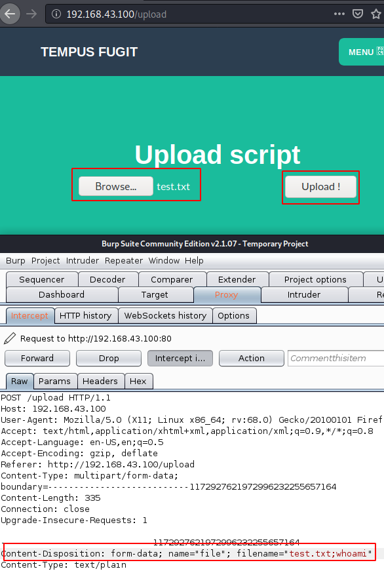Click the pencil edit icon beside Request to
Screen dimensions: 384x588
coord(10,338)
